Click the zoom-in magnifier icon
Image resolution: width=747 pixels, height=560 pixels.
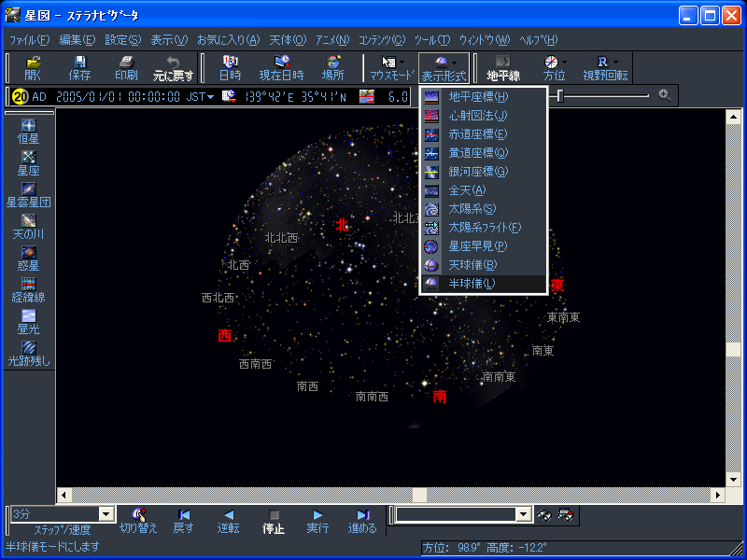pos(665,95)
